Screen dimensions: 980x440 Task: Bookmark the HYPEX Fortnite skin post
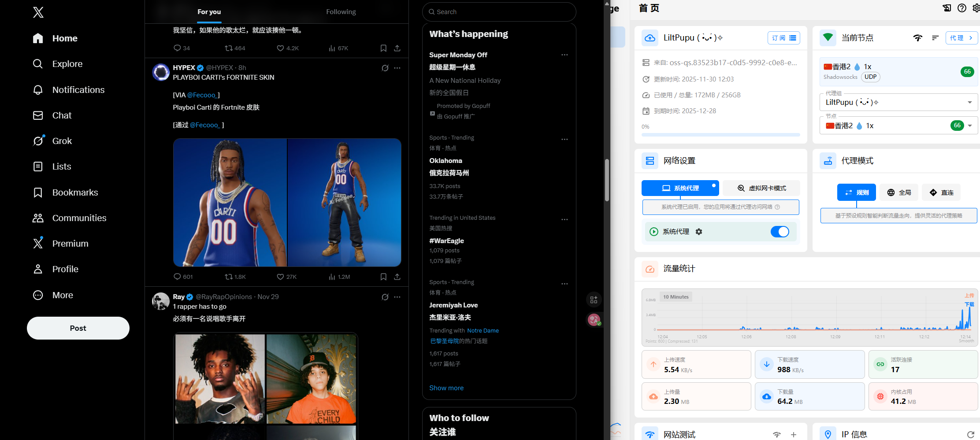(x=383, y=277)
